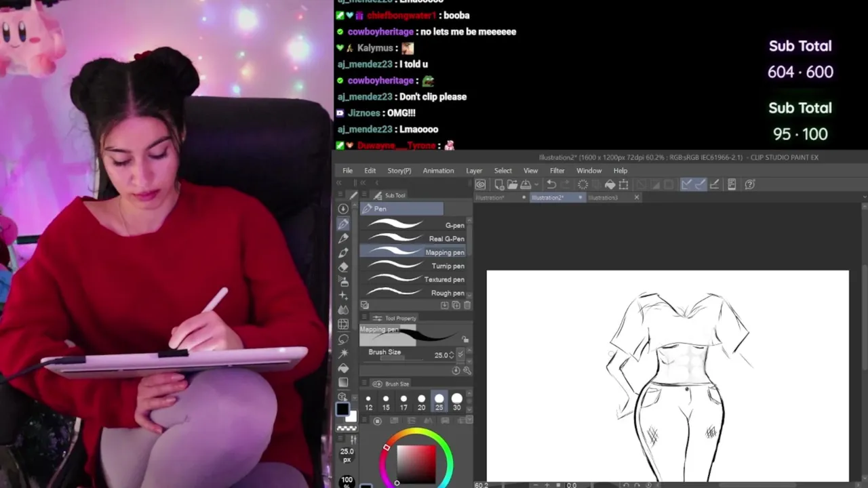Select the Pencil tool in the tool palette
The width and height of the screenshot is (868, 488).
point(343,238)
